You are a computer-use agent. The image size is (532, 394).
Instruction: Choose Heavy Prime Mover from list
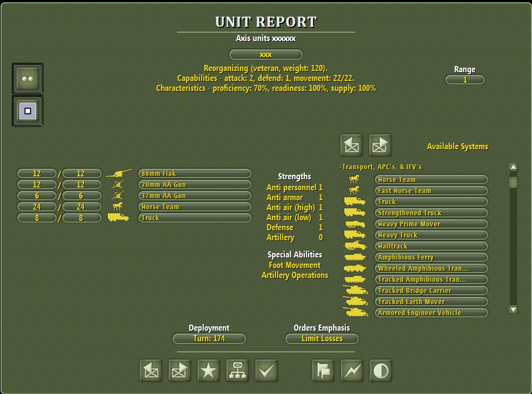point(431,224)
